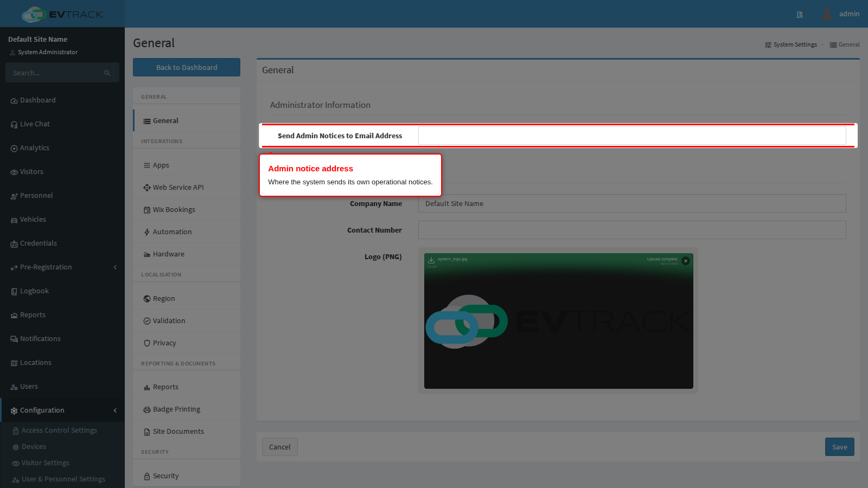Image resolution: width=868 pixels, height=488 pixels.
Task: Open Access Control Settings submenu item
Action: (62, 431)
